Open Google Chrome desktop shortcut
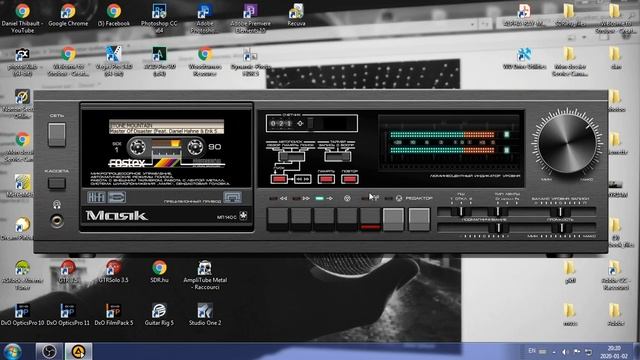The height and width of the screenshot is (360, 640). coord(68,15)
